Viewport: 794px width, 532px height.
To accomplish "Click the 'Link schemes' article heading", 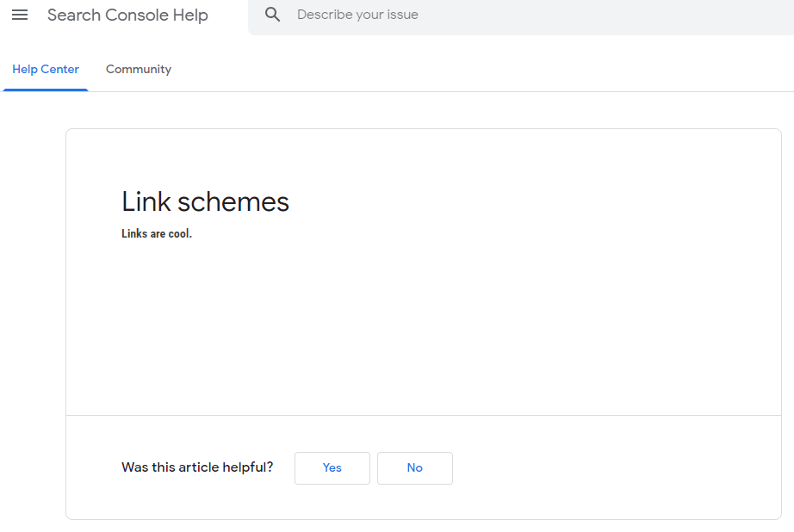I will point(205,201).
